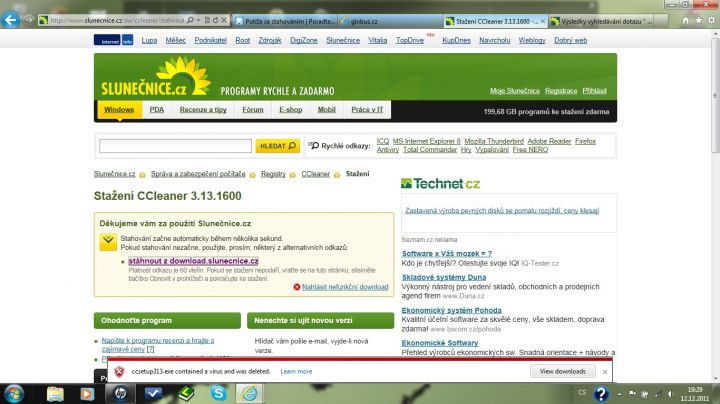
Task: Click the Internet Explorer taskbar icon
Action: (x=249, y=394)
